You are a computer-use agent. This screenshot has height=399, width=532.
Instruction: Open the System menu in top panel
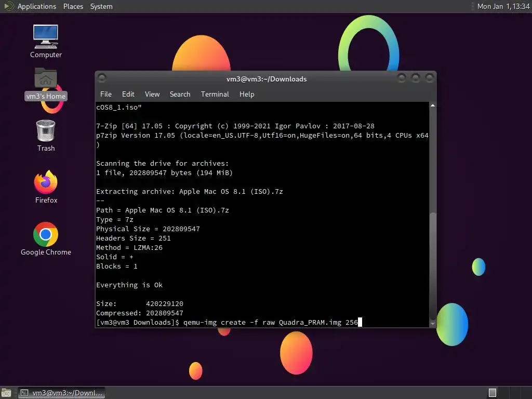click(x=101, y=6)
